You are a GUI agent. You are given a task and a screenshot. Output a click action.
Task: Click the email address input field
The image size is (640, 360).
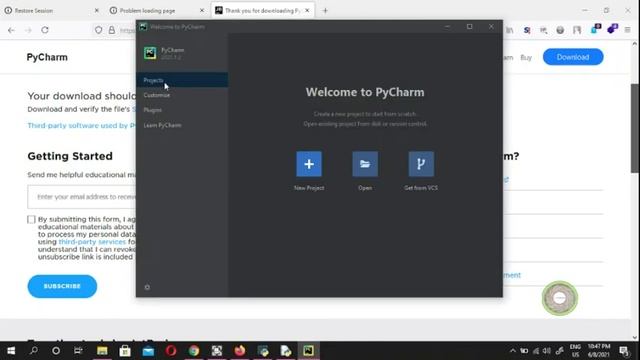82,197
